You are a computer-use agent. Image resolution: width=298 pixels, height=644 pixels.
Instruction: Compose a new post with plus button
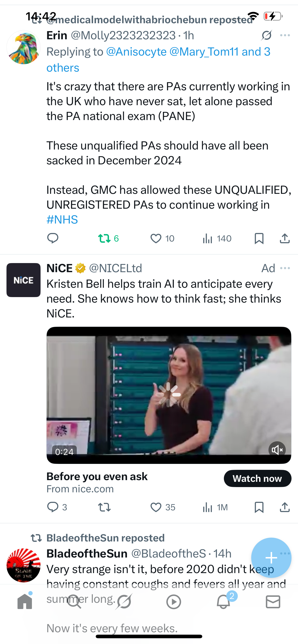[x=271, y=558]
